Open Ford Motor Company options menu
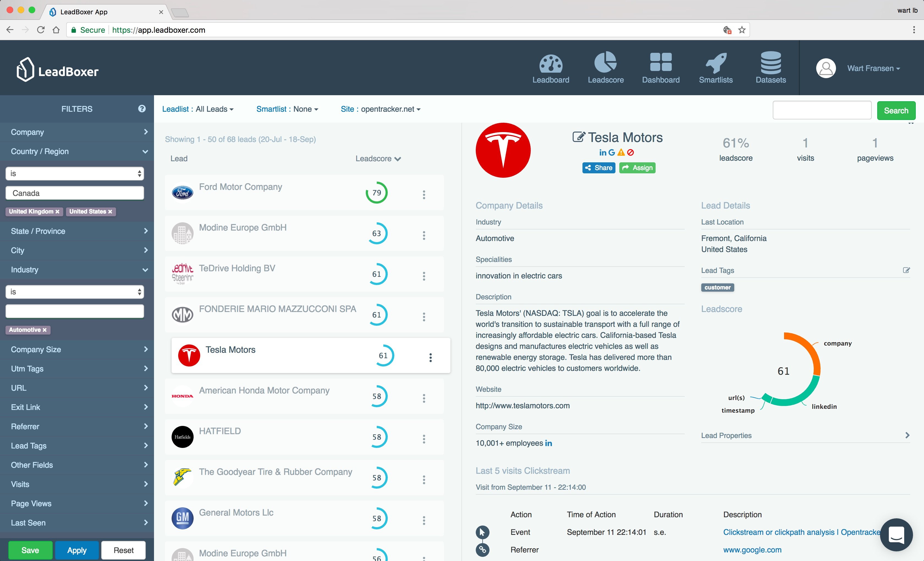 tap(424, 194)
